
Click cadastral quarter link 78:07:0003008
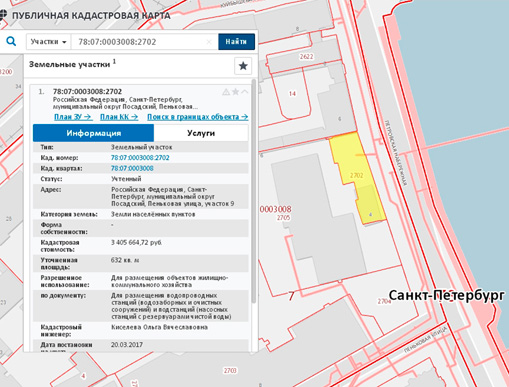point(132,168)
